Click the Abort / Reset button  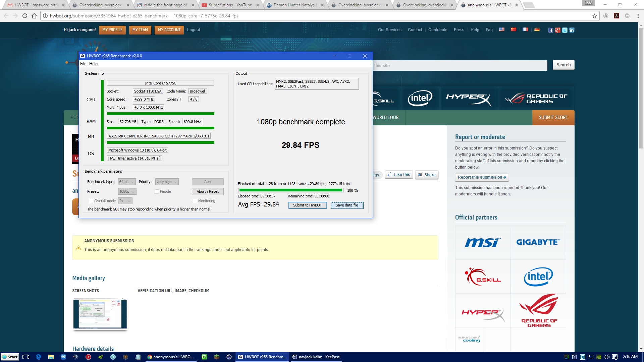208,191
